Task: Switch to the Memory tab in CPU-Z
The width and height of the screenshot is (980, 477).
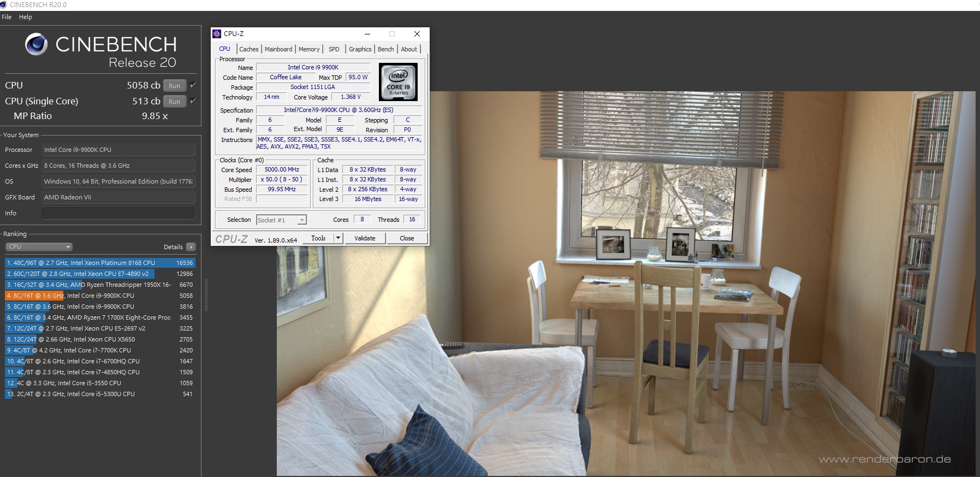Action: tap(309, 49)
